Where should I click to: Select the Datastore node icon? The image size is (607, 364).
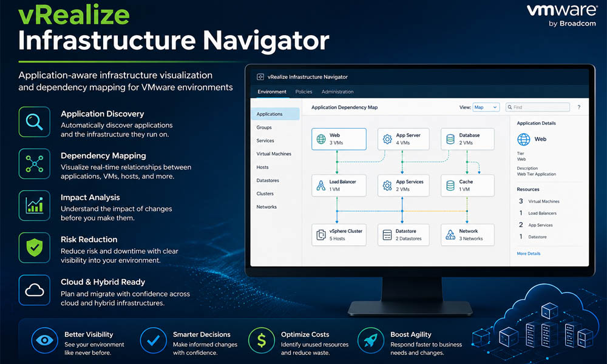click(385, 235)
